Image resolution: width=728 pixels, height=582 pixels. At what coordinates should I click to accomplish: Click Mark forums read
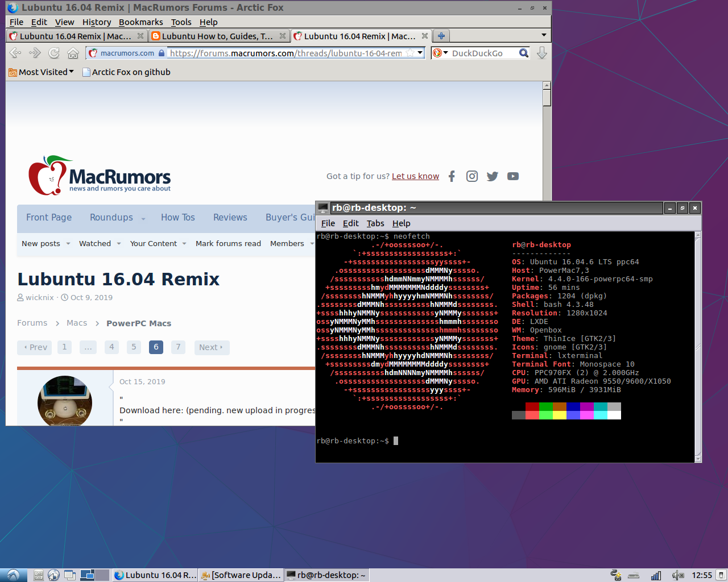pos(228,243)
